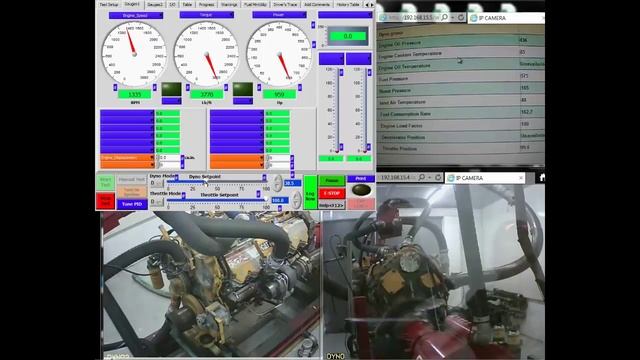The image size is (640, 360).
Task: Open the Test Setup tab
Action: tap(109, 4)
